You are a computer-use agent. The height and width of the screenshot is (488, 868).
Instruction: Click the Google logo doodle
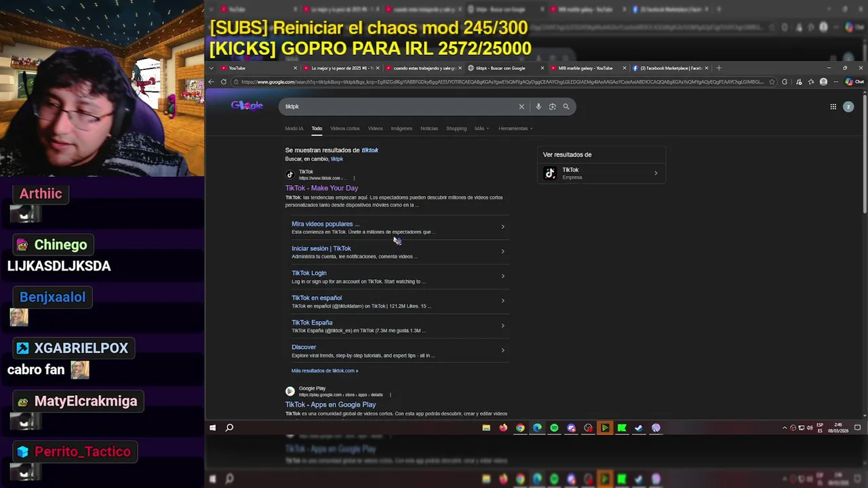point(247,106)
